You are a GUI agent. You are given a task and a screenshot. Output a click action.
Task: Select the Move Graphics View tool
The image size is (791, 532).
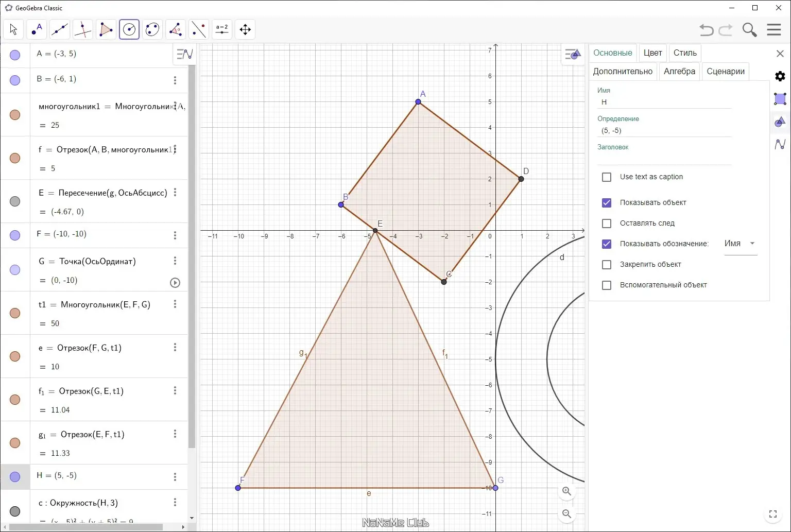pos(245,29)
